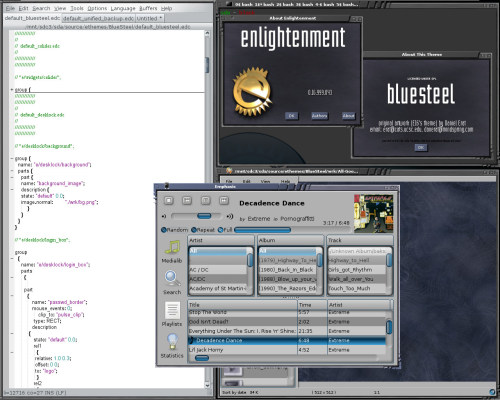Screen dimensions: 500x400
Task: Switch to the Untitled editor tab
Action: point(149,18)
